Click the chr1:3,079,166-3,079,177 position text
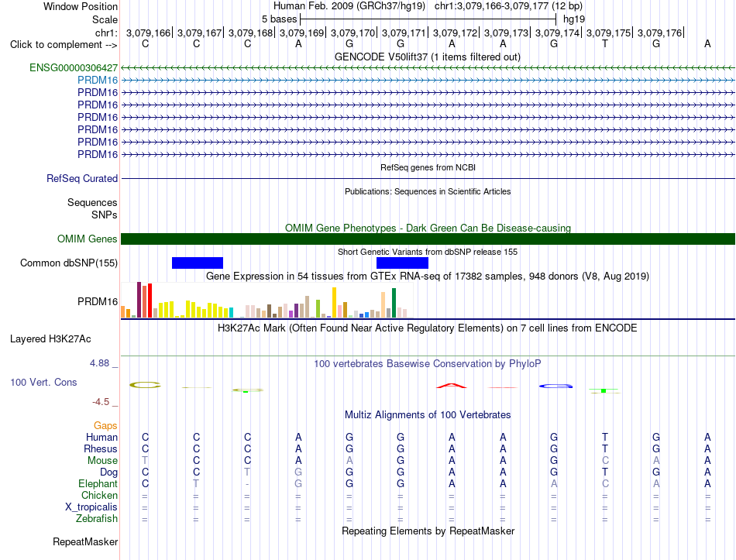736x560 pixels. (508, 6)
